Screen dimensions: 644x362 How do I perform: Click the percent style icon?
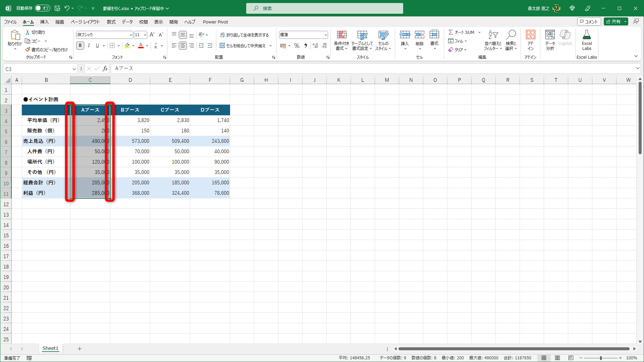point(297,46)
